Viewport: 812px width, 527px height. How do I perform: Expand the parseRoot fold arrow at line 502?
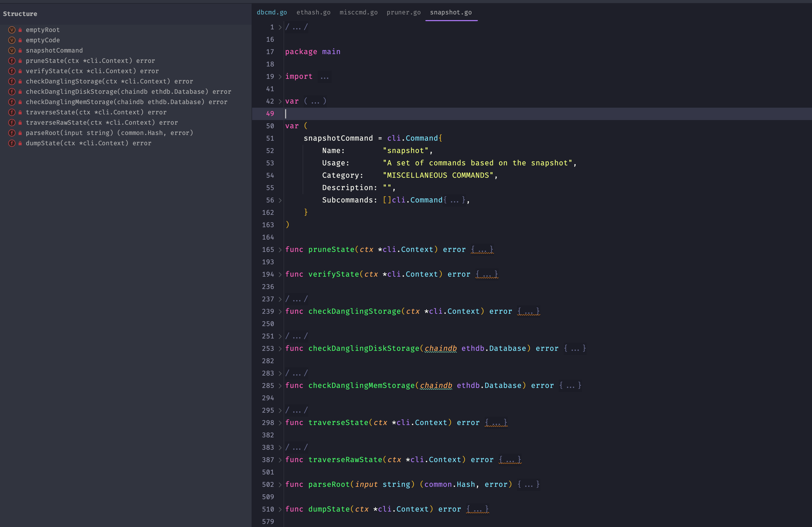(x=280, y=485)
